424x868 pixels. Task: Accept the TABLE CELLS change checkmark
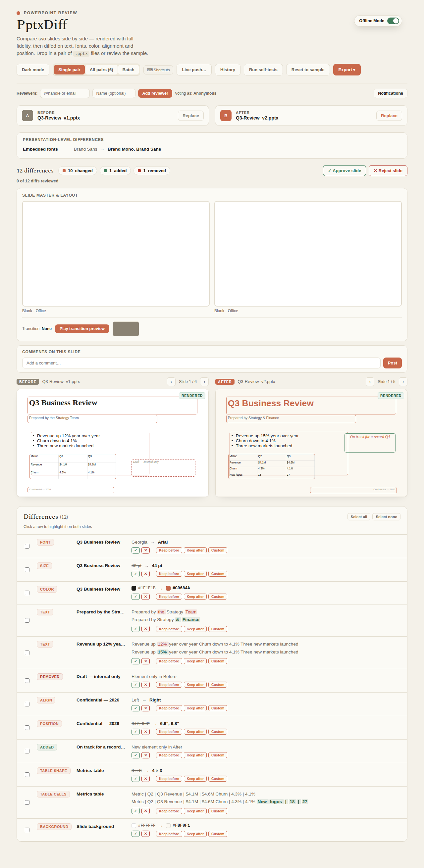[135, 811]
